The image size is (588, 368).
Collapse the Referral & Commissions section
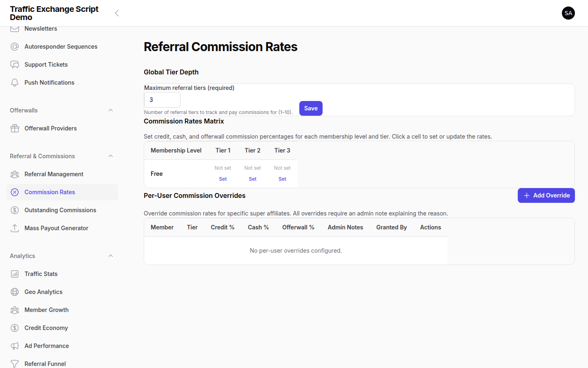pos(110,156)
